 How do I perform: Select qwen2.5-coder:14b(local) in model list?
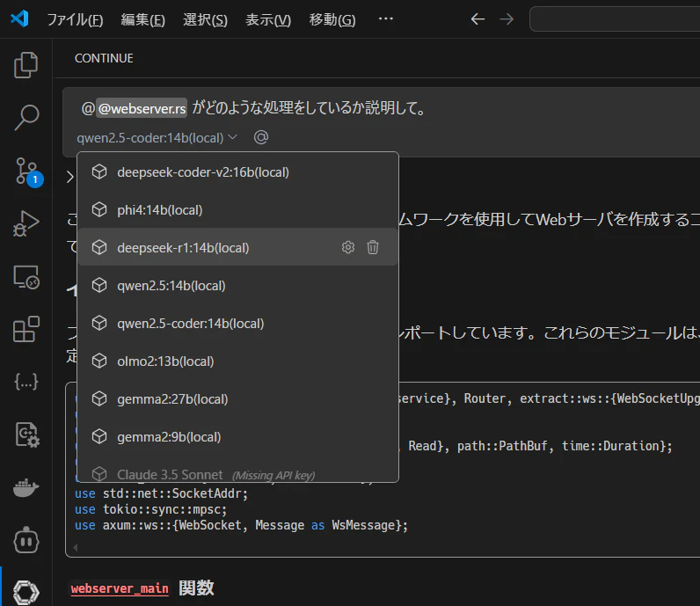(238, 324)
